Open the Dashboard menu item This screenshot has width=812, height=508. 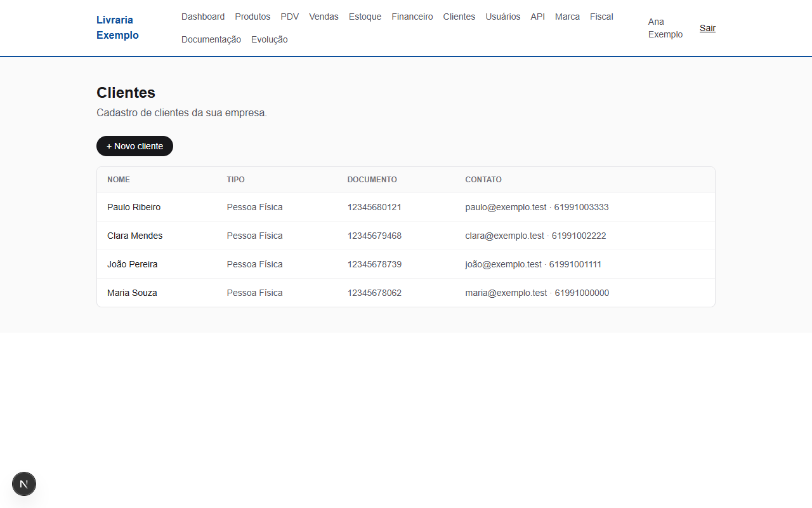point(203,17)
